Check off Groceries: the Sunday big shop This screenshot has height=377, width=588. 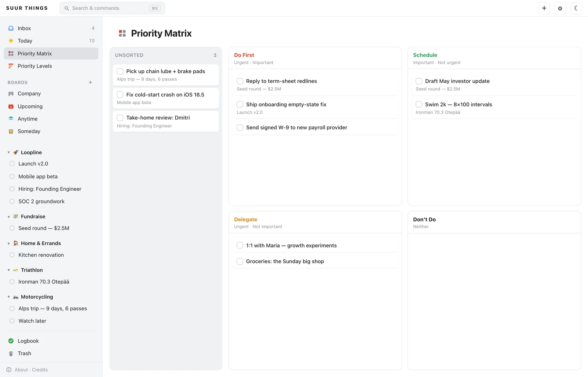[x=240, y=261]
